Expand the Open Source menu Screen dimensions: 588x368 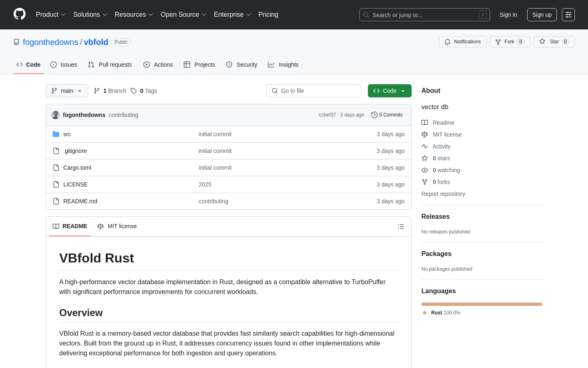pyautogui.click(x=184, y=15)
